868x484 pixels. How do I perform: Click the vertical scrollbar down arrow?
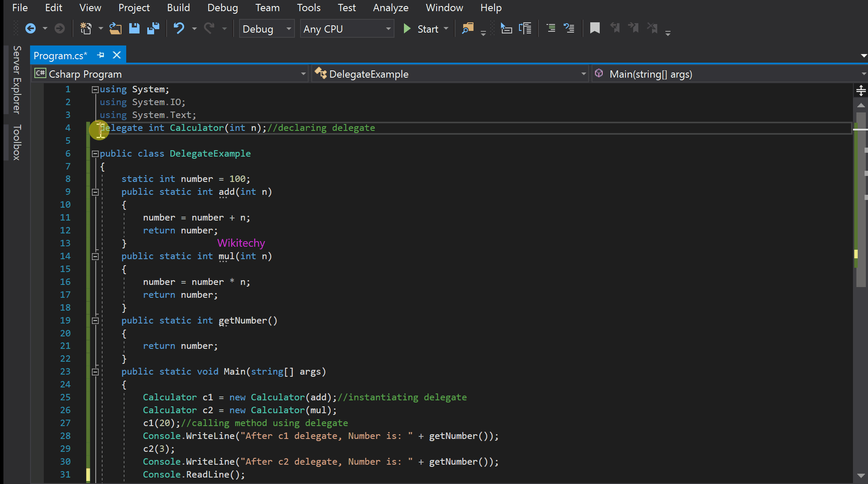[x=861, y=475]
